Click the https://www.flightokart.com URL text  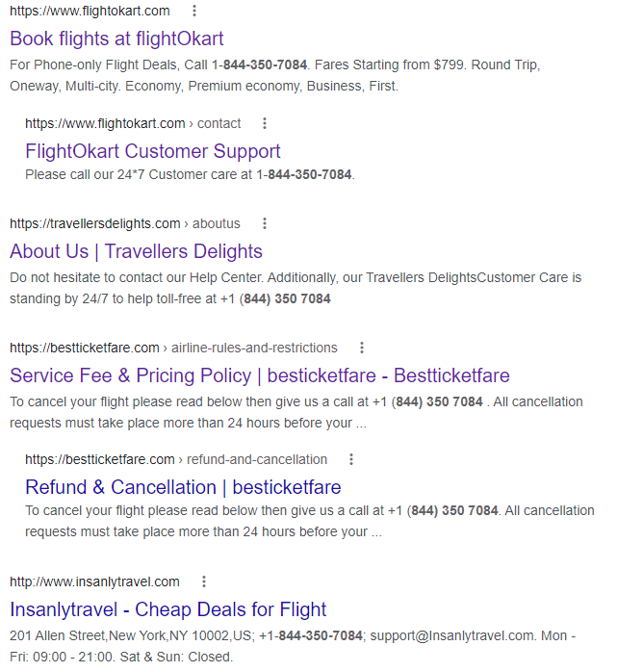tap(90, 11)
